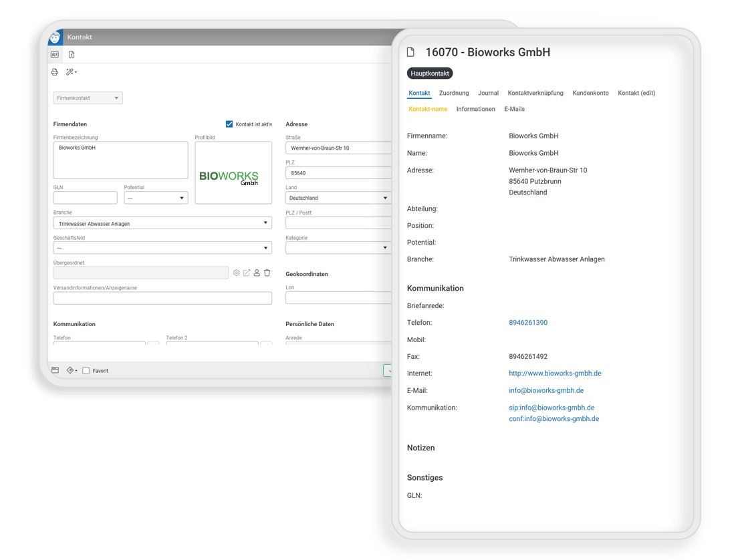Switch to the Kontakt tab
This screenshot has width=734, height=560.
(419, 93)
